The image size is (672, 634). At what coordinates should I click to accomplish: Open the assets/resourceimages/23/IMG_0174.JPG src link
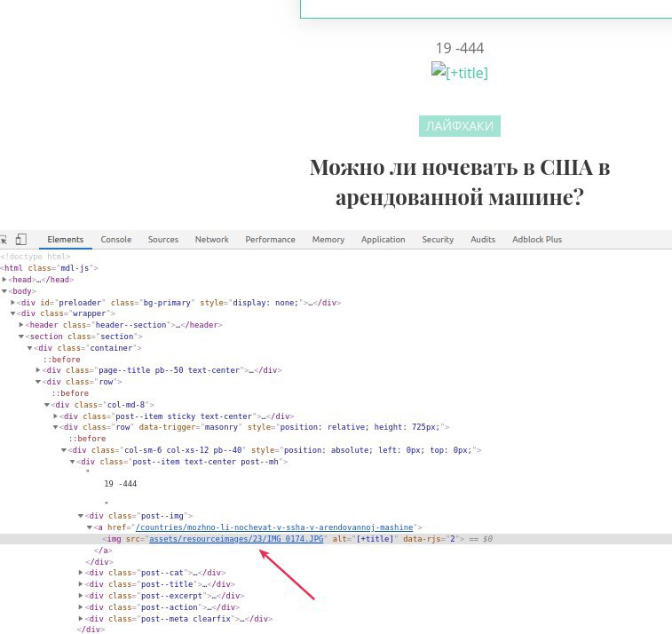click(236, 539)
